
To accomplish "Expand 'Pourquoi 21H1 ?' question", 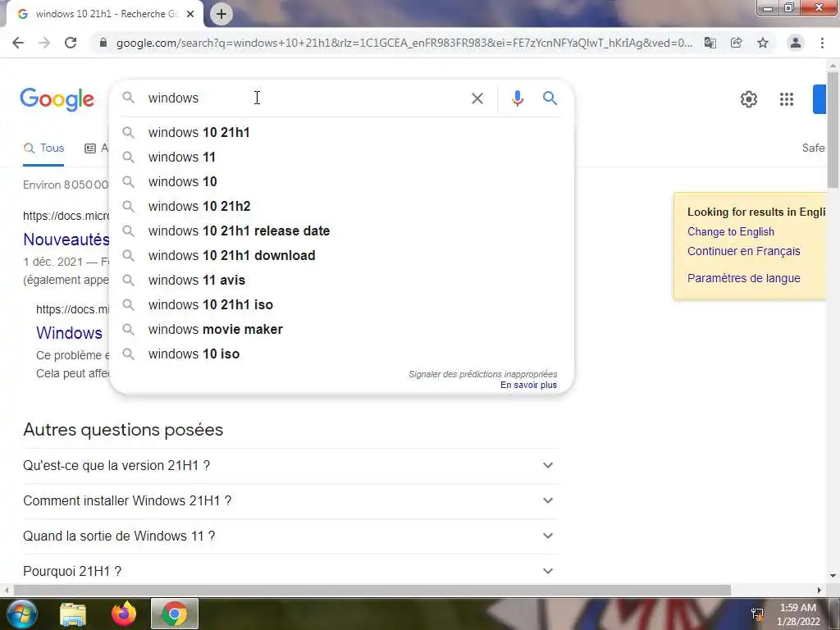I will coord(290,571).
